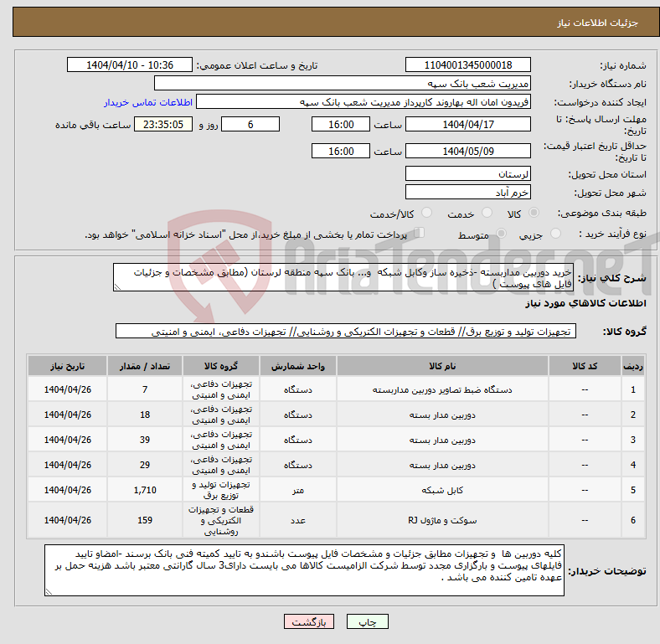Click the اطلاعات کالاهای مورد نیاز heading
The width and height of the screenshot is (660, 644).
tap(585, 303)
